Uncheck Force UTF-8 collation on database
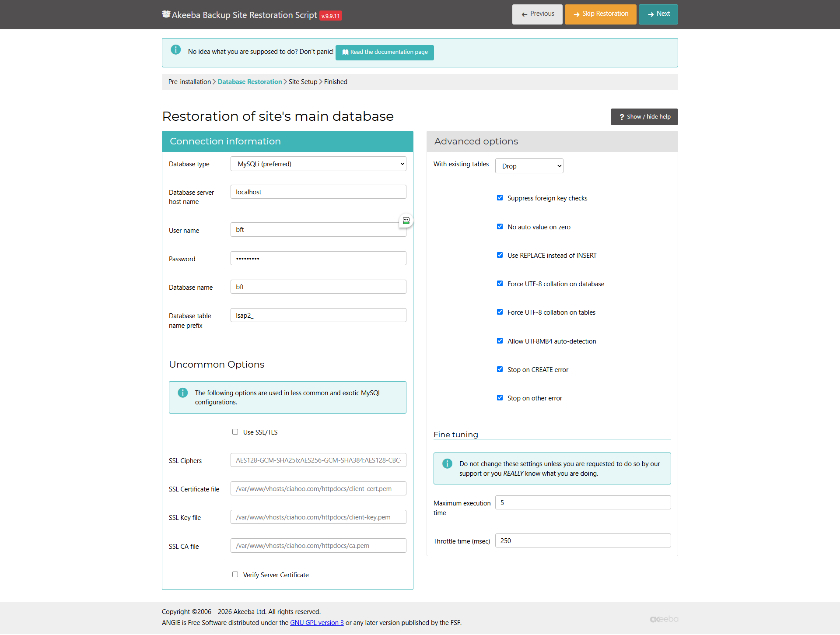840x635 pixels. click(x=500, y=284)
